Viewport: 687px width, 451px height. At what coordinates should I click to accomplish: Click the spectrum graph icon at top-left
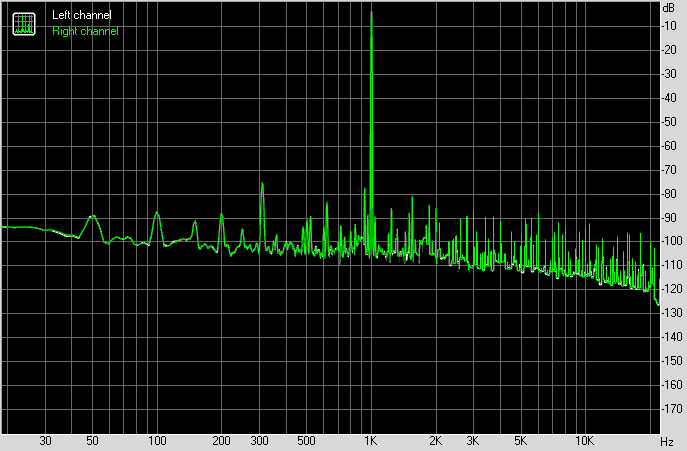(24, 24)
